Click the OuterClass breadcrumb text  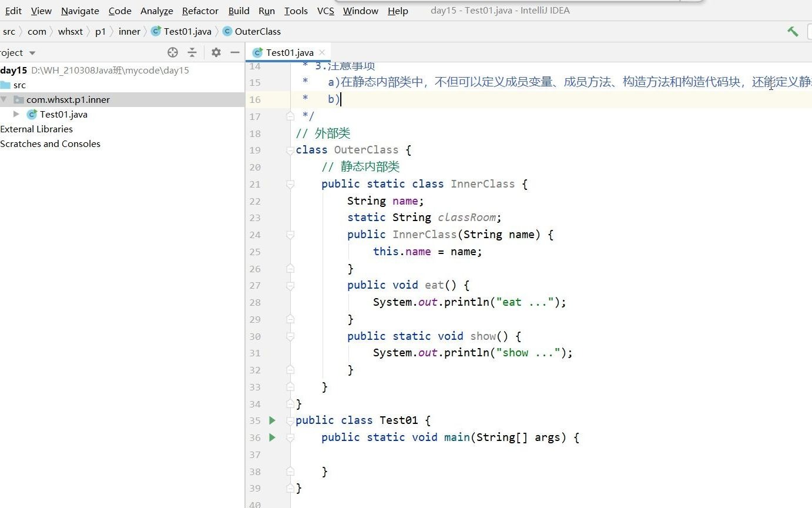click(x=258, y=32)
